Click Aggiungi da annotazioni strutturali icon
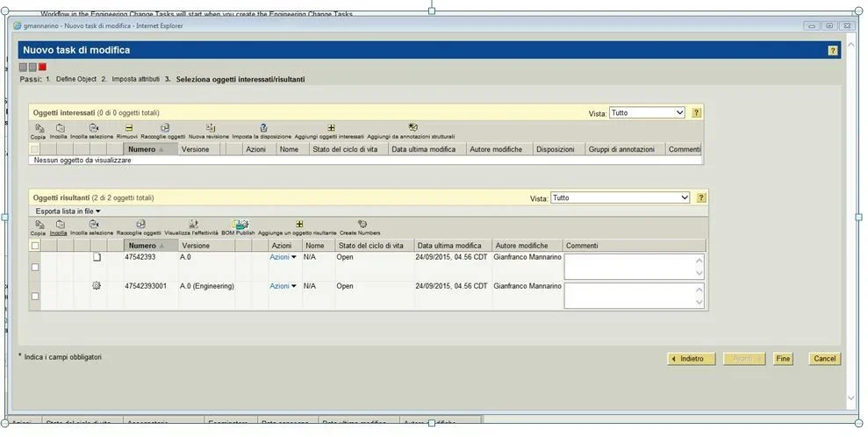868x437 pixels. pos(412,128)
